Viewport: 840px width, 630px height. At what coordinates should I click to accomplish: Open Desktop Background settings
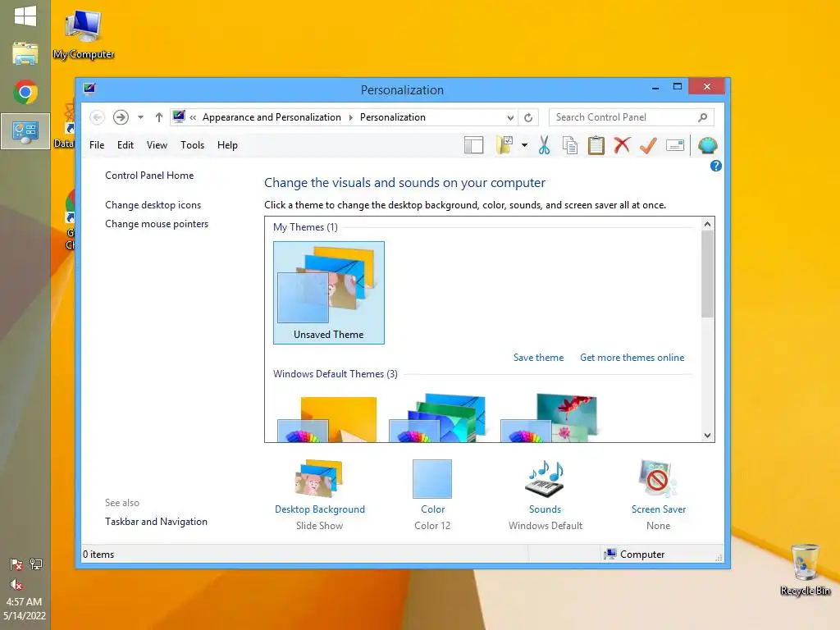(x=320, y=495)
